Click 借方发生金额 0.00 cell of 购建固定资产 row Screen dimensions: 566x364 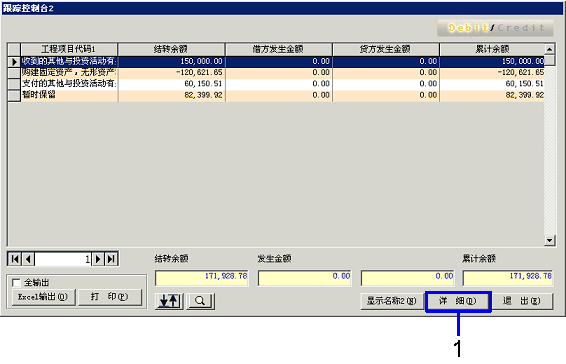point(278,73)
